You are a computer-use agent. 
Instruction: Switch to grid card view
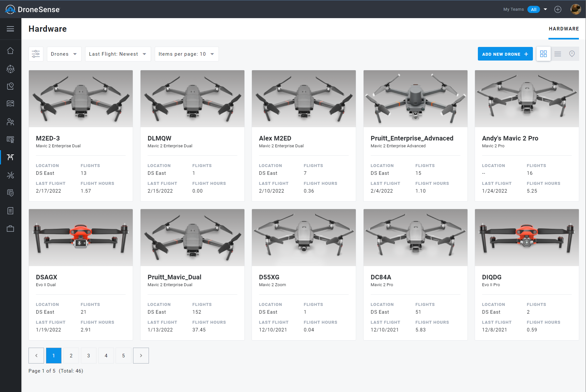coord(544,54)
